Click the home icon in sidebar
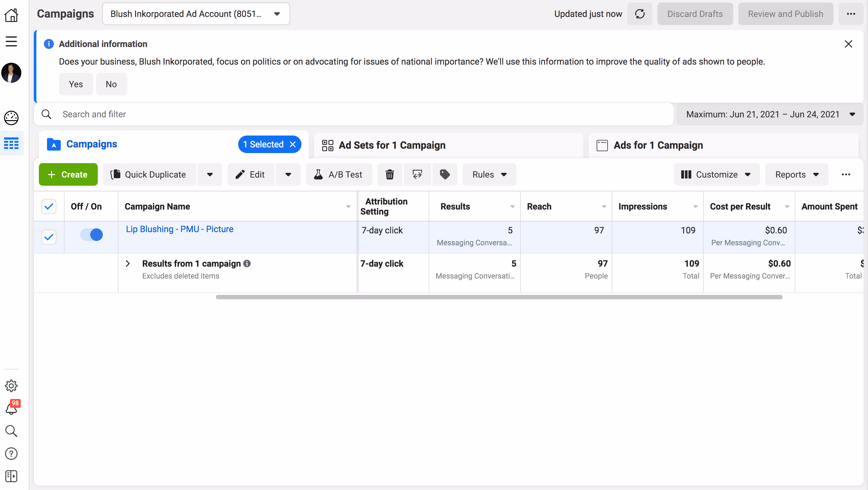Image resolution: width=868 pixels, height=490 pixels. 12,15
